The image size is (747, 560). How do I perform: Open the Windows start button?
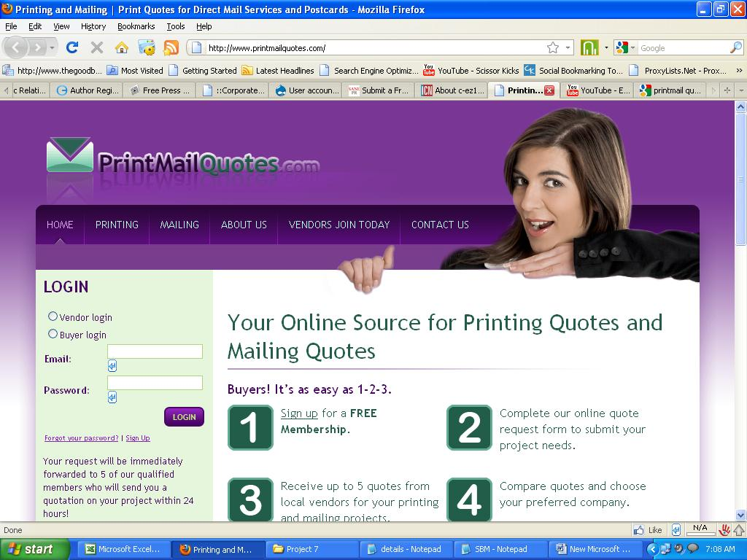pos(34,549)
